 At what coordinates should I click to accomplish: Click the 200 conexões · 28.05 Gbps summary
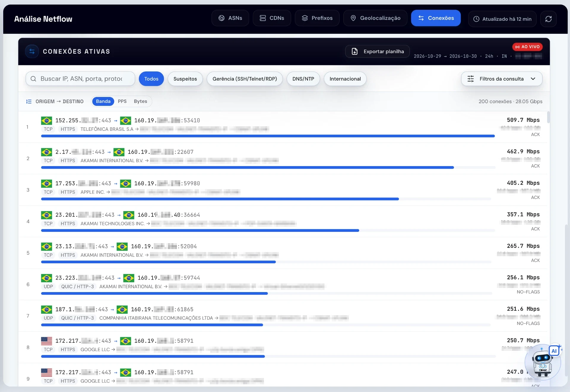click(x=510, y=101)
